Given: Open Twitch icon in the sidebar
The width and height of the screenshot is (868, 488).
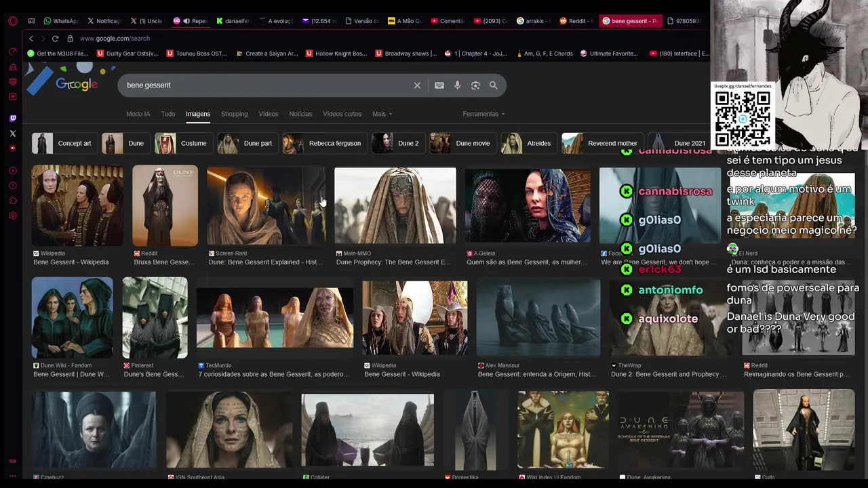Looking at the screenshot, I should 12,119.
